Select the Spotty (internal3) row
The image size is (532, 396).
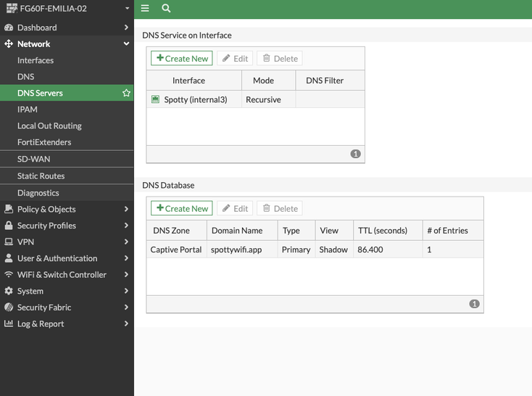pyautogui.click(x=255, y=99)
